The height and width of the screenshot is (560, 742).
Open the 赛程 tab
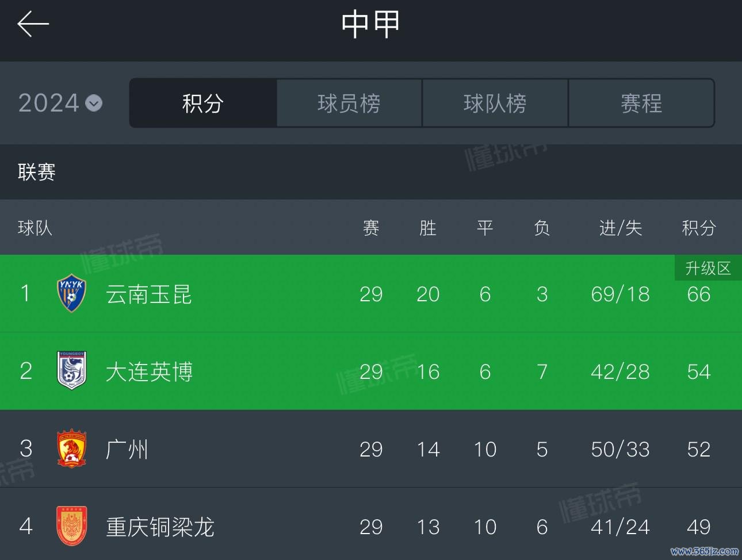(x=641, y=103)
